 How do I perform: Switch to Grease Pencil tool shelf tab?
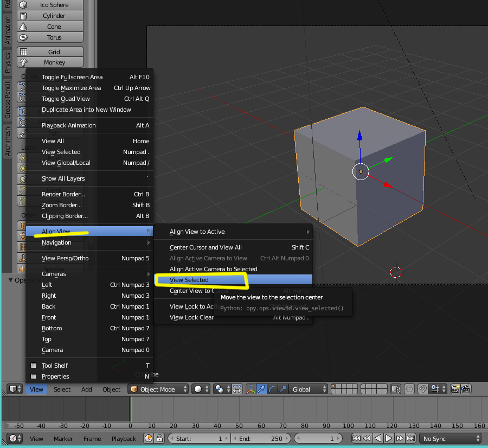[x=8, y=100]
